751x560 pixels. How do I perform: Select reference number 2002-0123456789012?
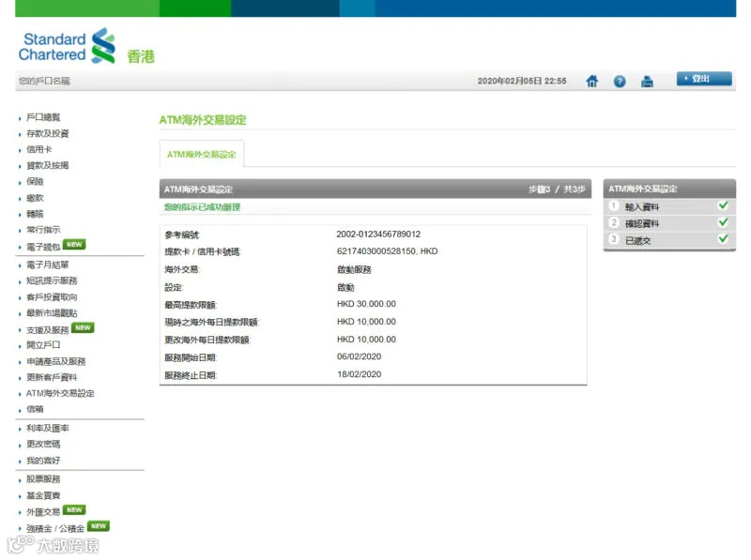click(378, 235)
